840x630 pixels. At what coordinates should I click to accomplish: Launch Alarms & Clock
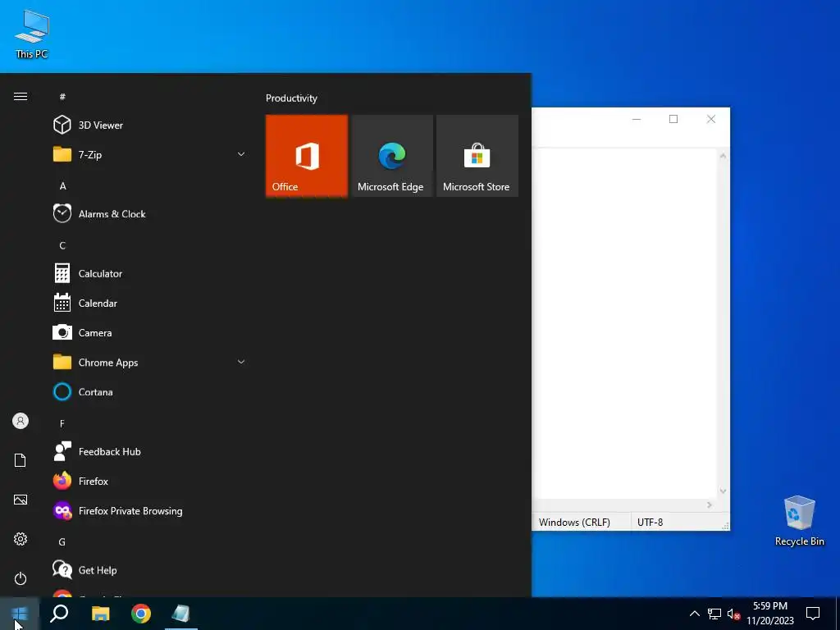point(150,214)
